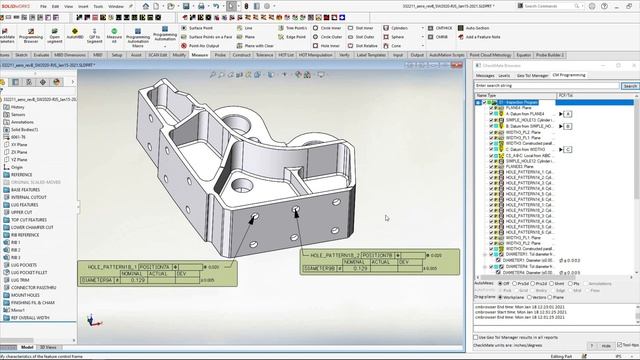Select the Hole Inner tool

click(x=326, y=46)
